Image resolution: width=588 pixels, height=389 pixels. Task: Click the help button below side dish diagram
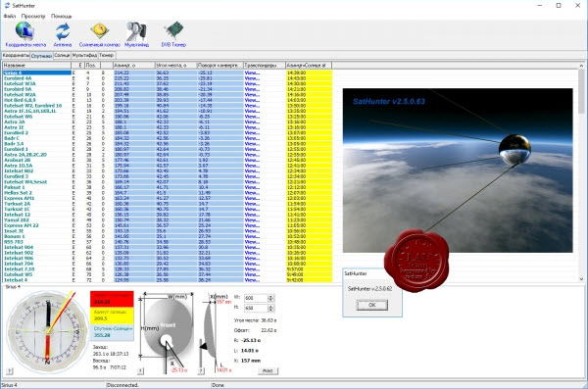(x=201, y=371)
